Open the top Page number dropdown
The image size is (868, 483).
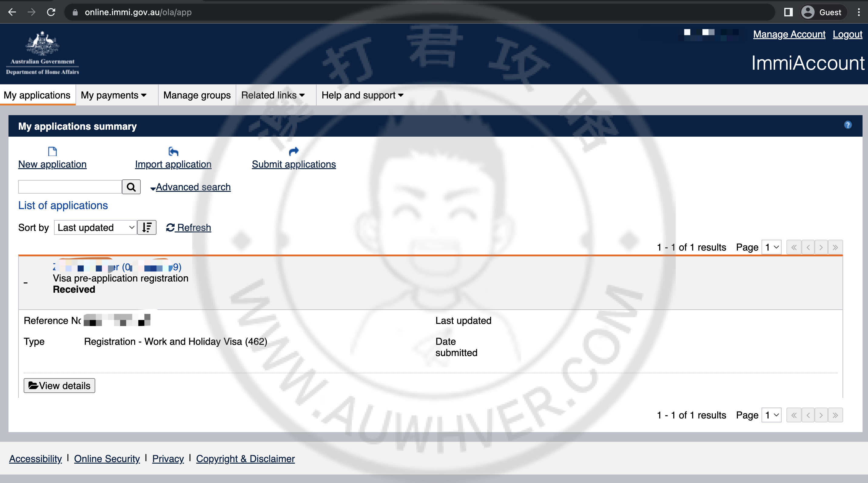coord(772,247)
